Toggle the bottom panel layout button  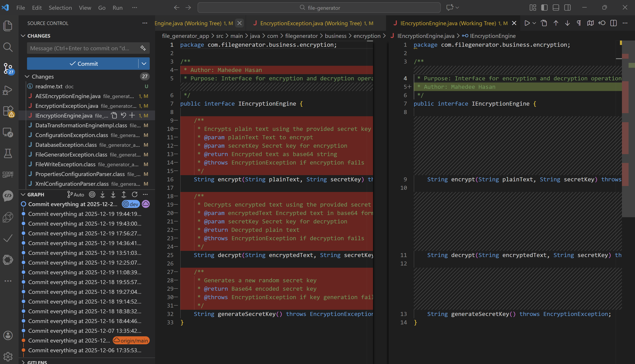556,8
